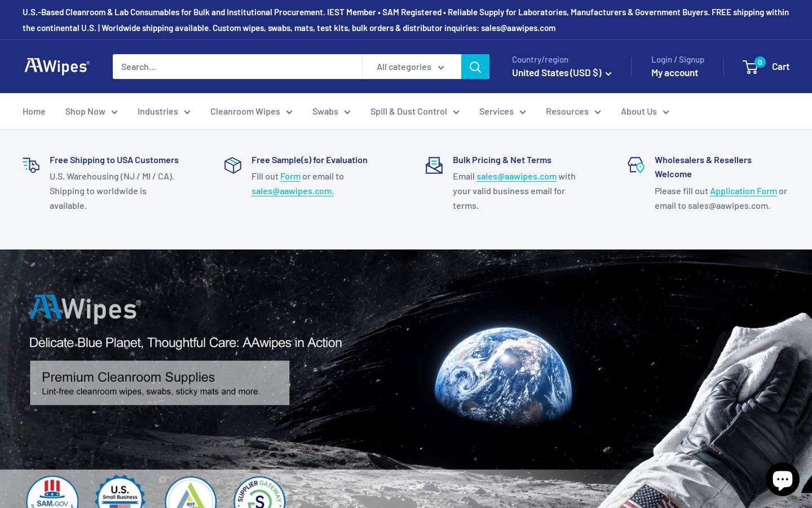Open the All categories dropdown
This screenshot has width=812, height=508.
[x=411, y=67]
